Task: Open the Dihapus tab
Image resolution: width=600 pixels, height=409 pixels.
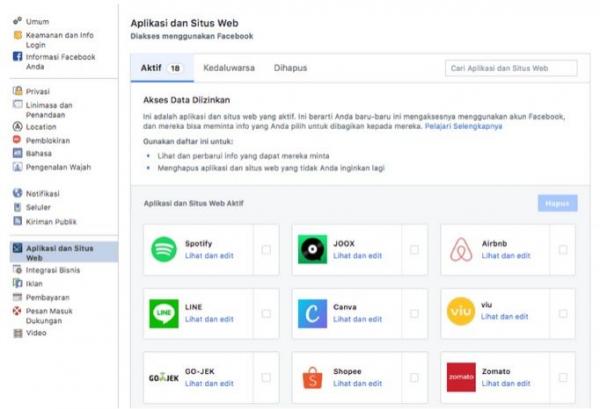Action: coord(290,68)
